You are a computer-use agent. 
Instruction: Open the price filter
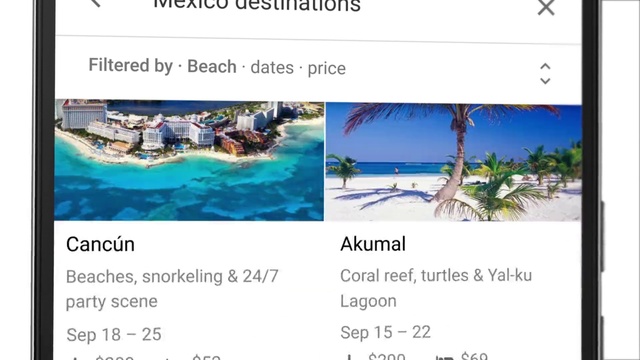tap(327, 68)
